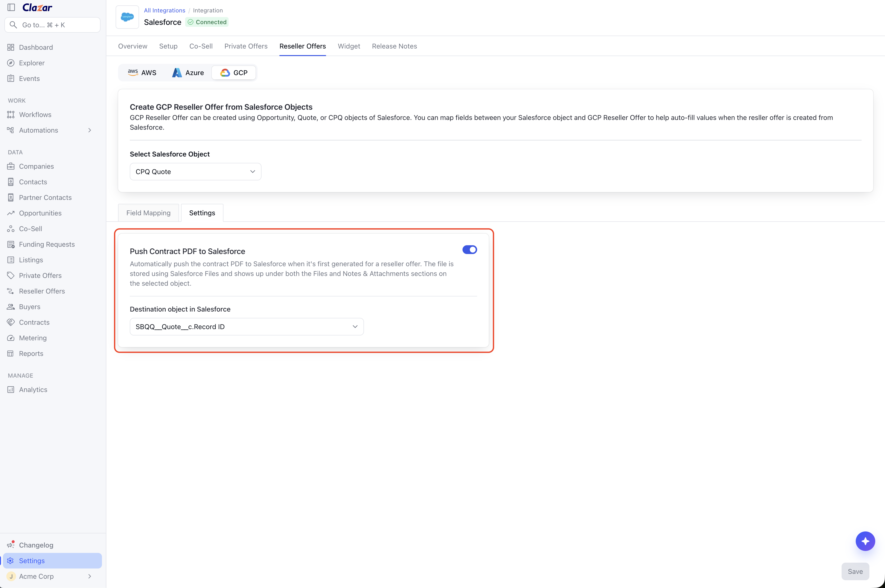Click the Co-Sell icon in sidebar
Screen dimensions: 885x588
click(11, 229)
